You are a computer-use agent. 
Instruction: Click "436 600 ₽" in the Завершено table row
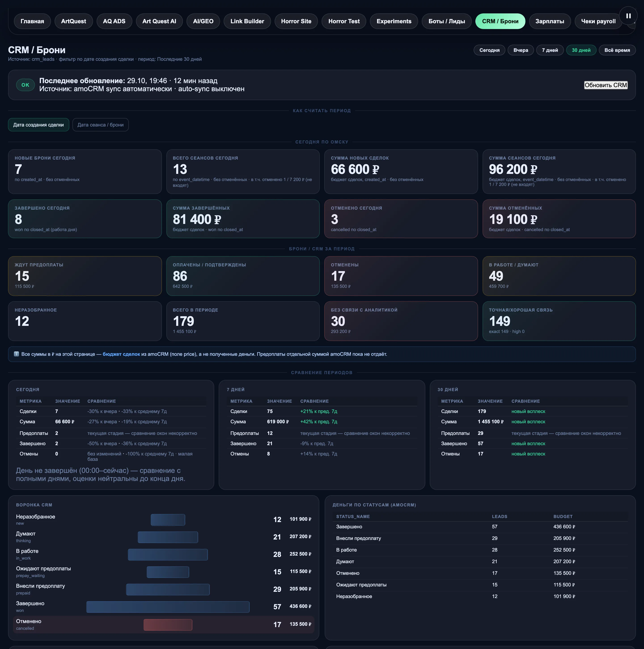click(564, 526)
